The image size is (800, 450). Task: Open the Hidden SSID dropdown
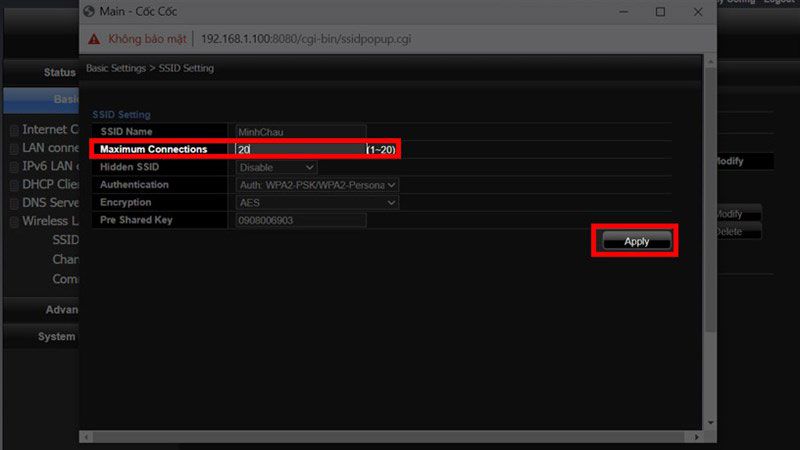pos(276,167)
